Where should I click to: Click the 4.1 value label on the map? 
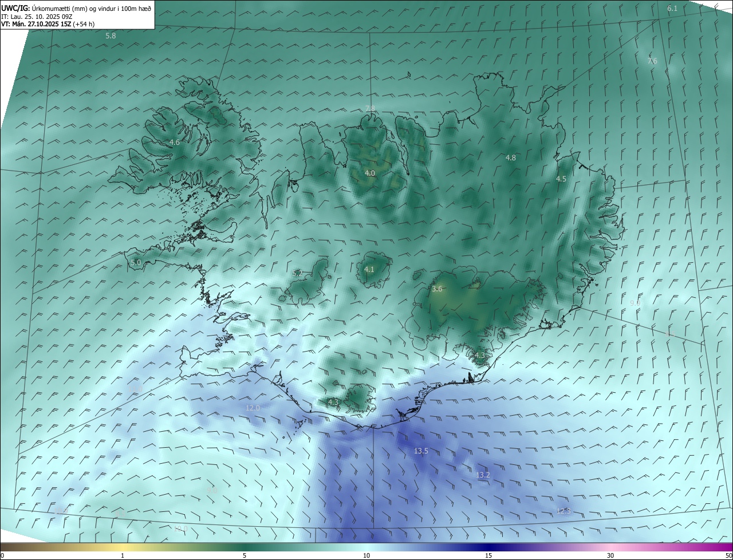coord(369,269)
